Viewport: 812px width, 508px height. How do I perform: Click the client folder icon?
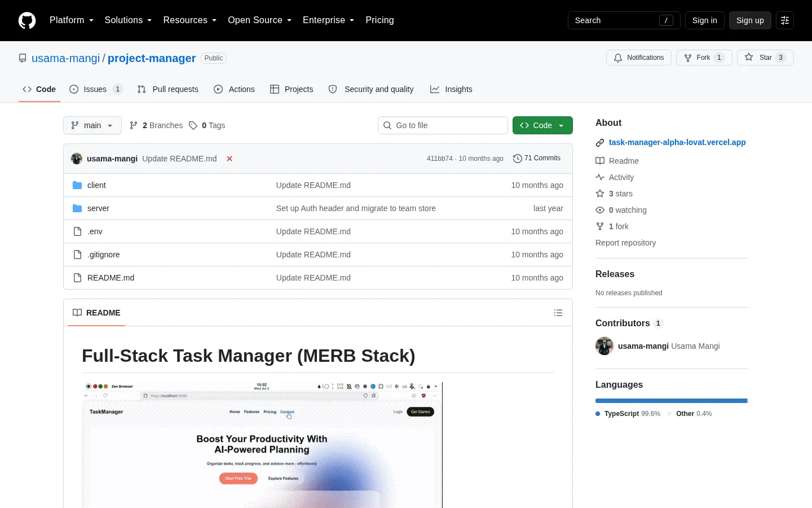(x=77, y=185)
